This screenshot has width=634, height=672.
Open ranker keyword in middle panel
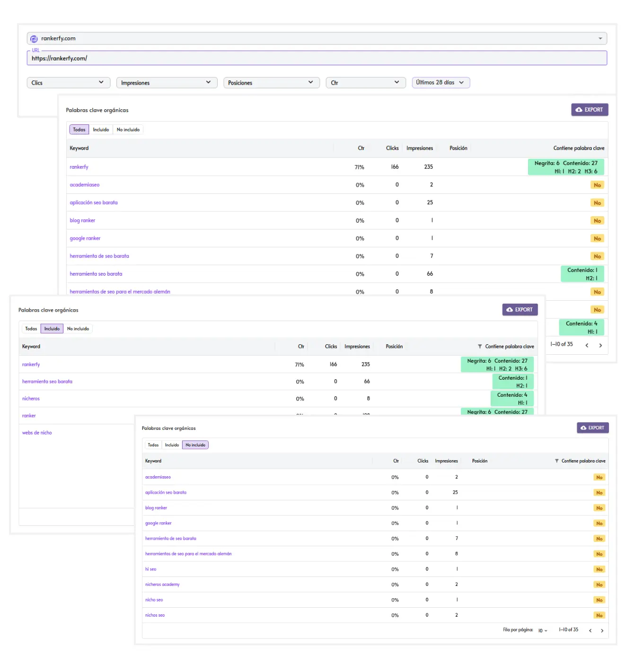[29, 416]
